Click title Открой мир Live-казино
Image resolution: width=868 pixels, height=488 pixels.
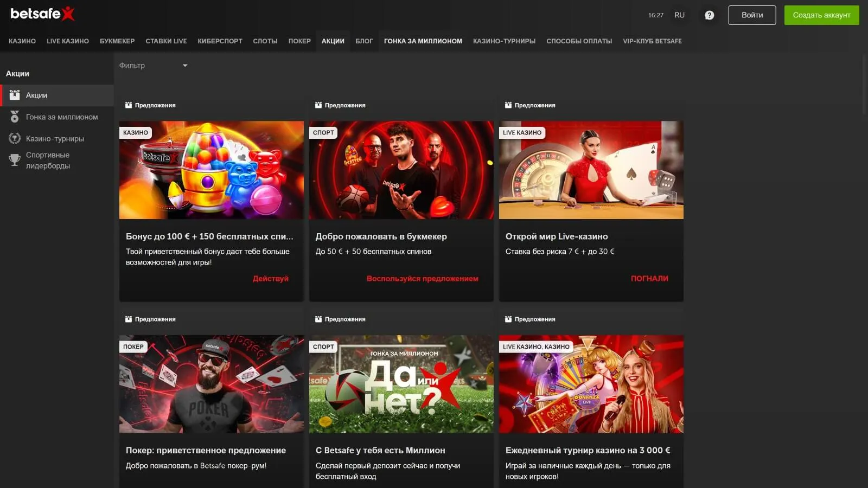point(557,236)
